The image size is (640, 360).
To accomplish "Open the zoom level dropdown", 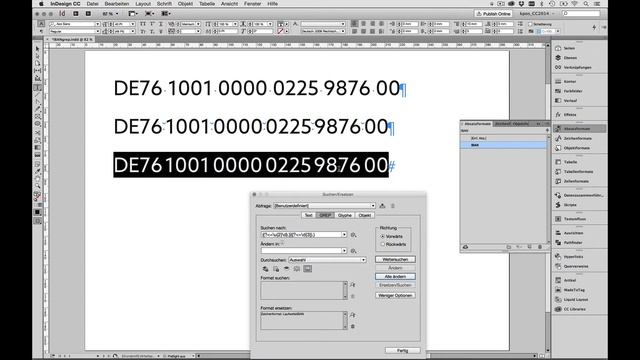I will click(x=117, y=13).
